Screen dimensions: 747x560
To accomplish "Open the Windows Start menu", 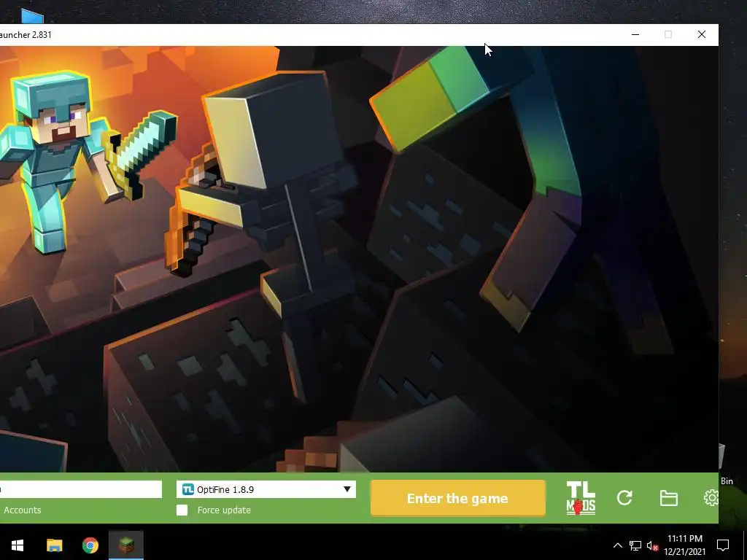I will coord(18,545).
